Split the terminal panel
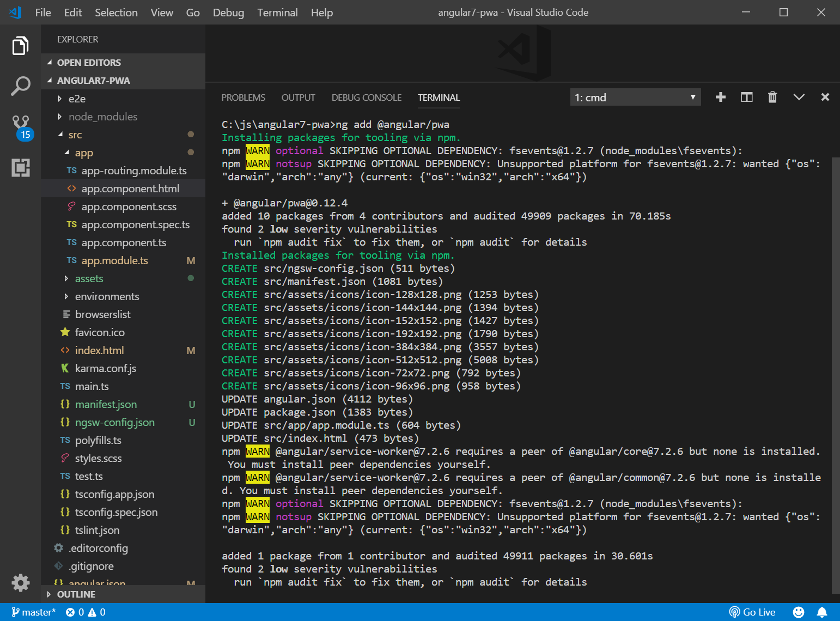The image size is (840, 621). coord(746,97)
